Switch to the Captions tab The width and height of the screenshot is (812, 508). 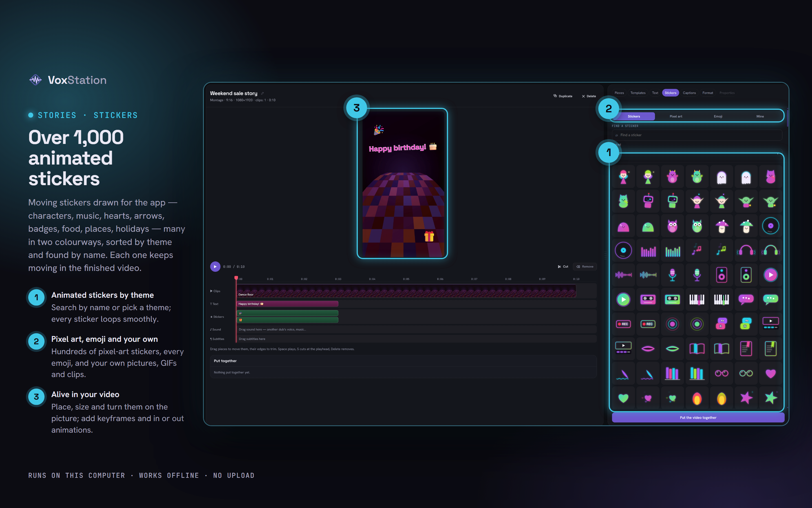(689, 93)
